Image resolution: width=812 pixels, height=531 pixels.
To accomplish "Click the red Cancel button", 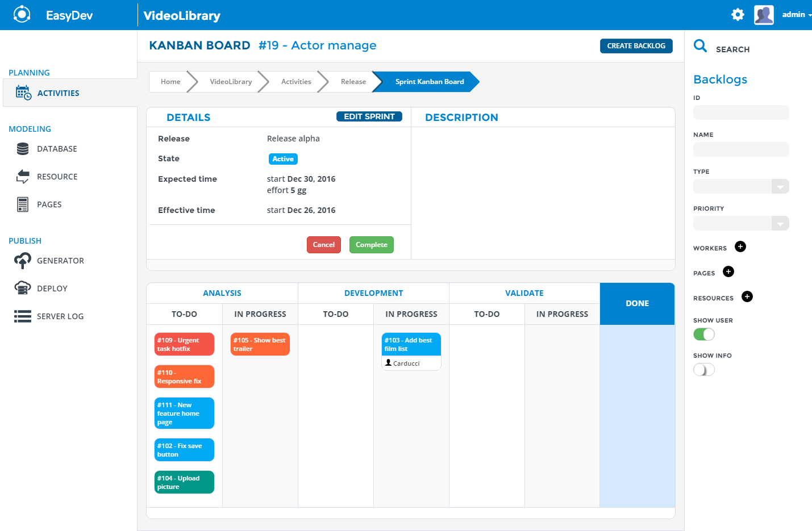I will (x=324, y=245).
